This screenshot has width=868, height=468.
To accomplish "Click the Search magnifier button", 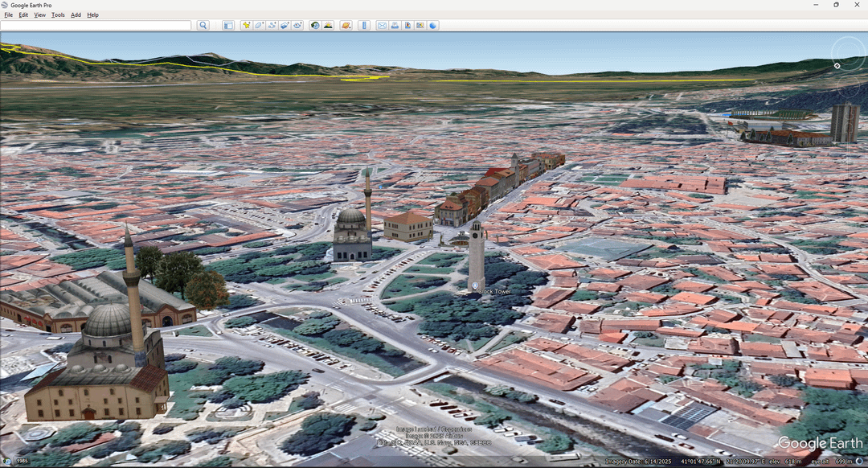I will [203, 26].
